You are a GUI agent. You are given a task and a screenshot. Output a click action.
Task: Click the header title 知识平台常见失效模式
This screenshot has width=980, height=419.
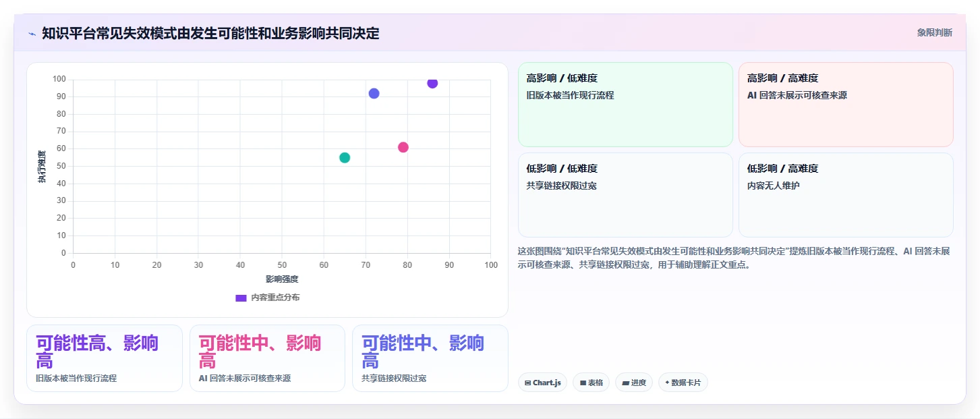coord(210,33)
